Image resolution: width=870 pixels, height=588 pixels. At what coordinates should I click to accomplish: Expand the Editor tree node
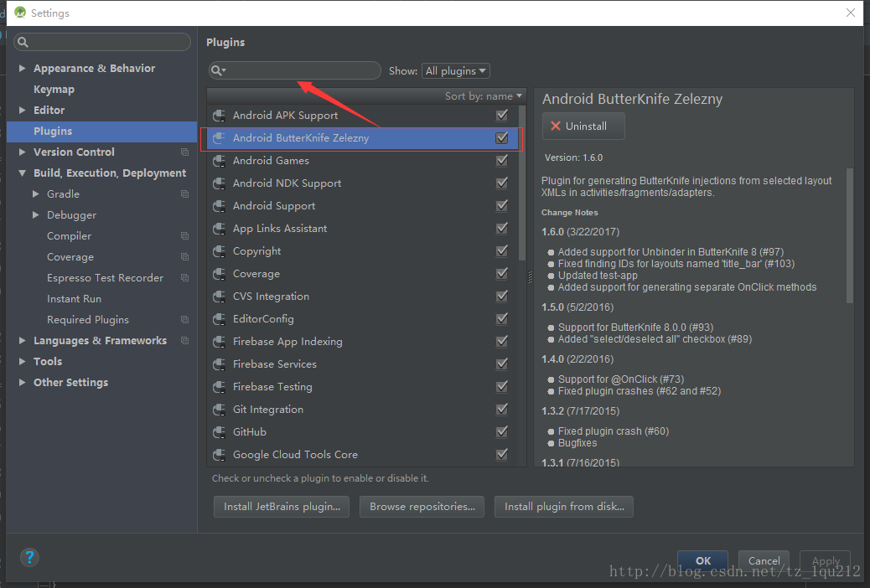[22, 111]
